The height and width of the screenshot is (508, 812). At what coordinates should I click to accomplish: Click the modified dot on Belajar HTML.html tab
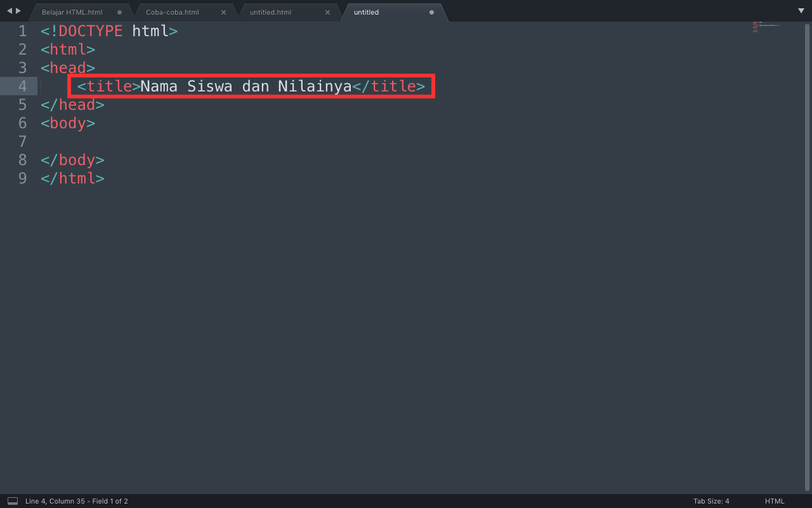[x=120, y=11]
